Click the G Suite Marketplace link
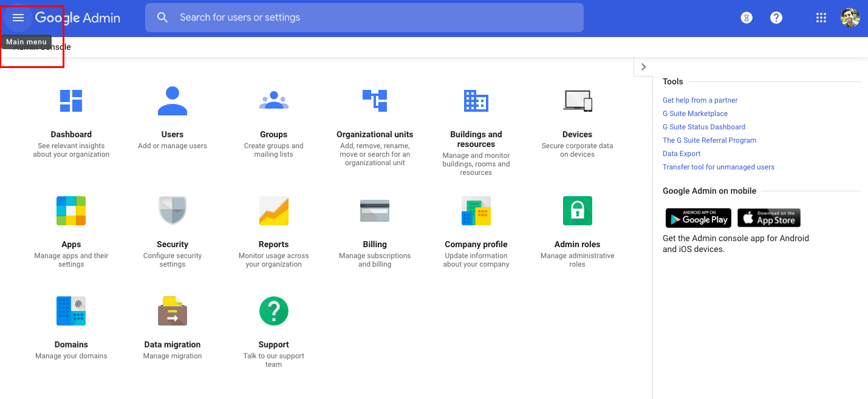 (x=695, y=114)
